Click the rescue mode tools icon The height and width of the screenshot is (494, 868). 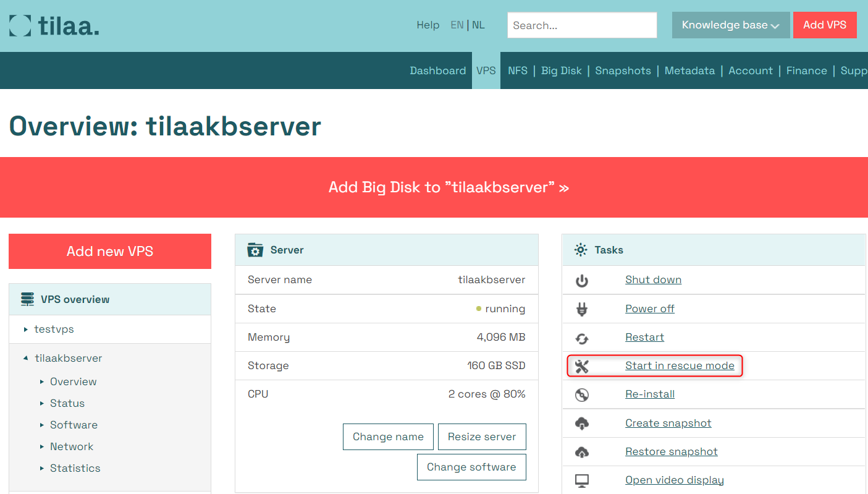coord(581,367)
